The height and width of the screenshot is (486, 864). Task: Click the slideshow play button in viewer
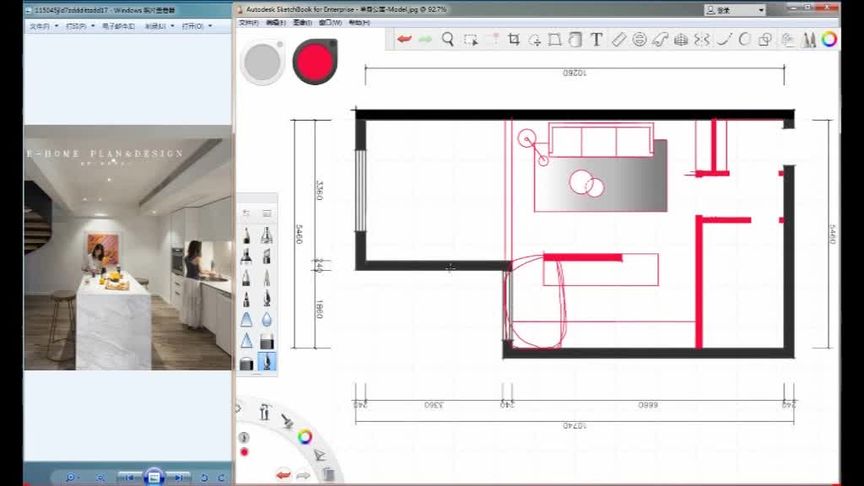[x=154, y=477]
